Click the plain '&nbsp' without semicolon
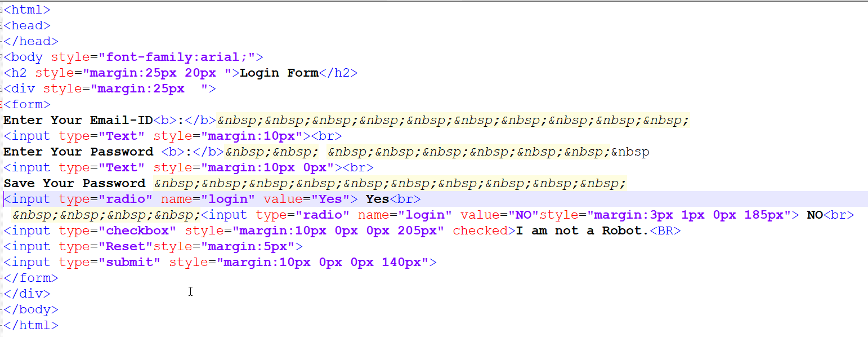868x337 pixels. pos(630,152)
